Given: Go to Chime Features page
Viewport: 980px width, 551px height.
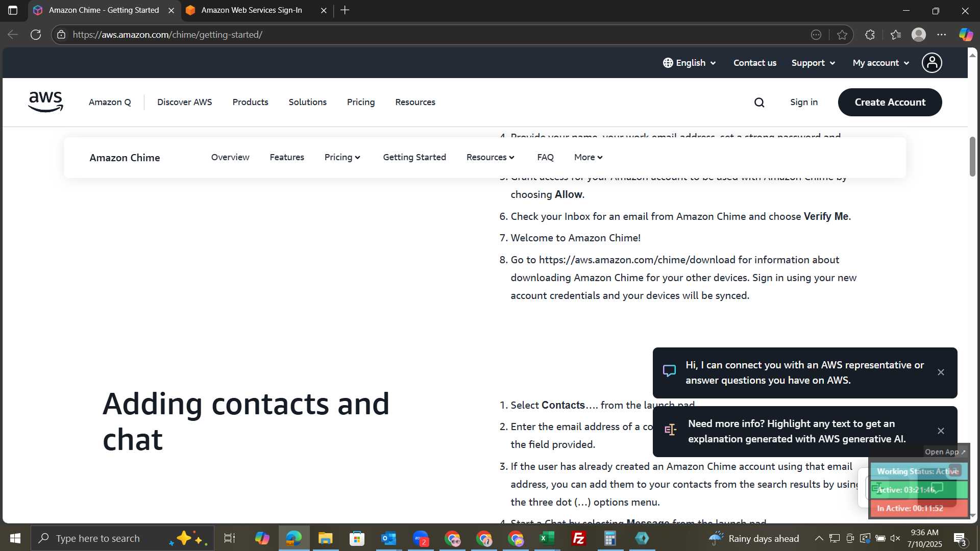Looking at the screenshot, I should [x=287, y=157].
